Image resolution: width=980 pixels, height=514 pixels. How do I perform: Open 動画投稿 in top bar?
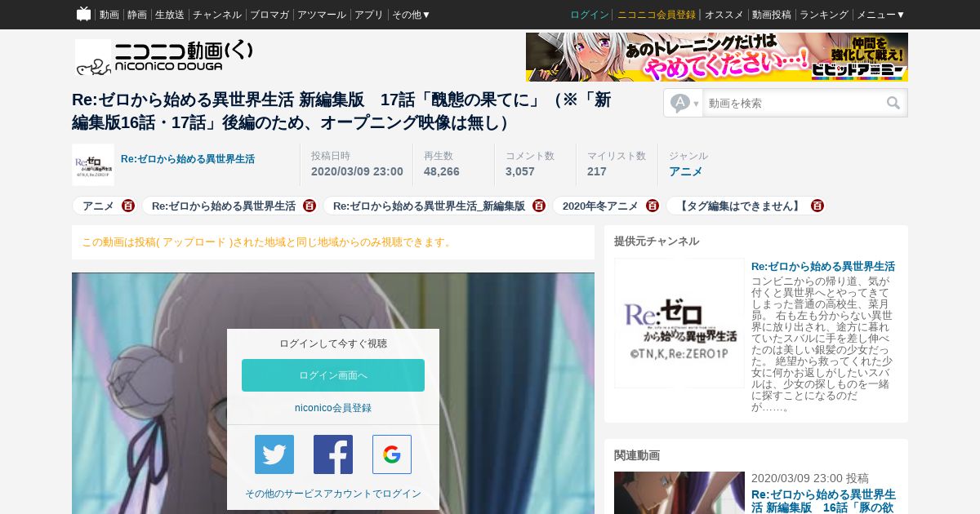(772, 15)
